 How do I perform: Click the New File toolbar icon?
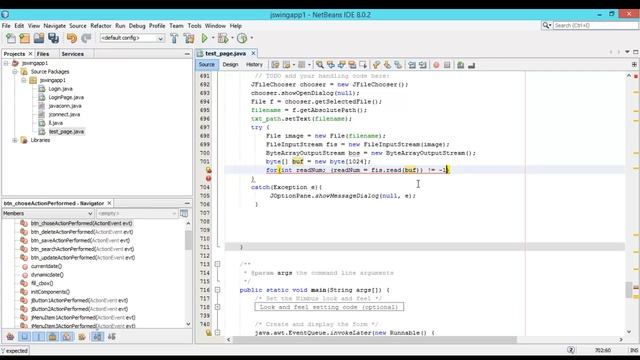[x=11, y=38]
